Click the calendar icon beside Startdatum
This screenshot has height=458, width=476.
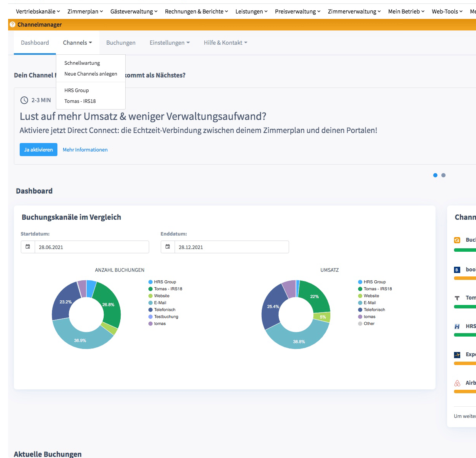click(x=28, y=247)
